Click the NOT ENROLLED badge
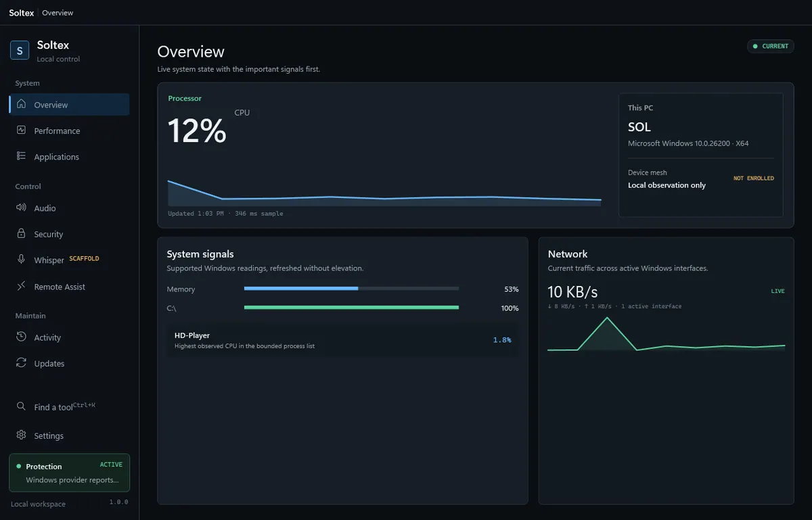Viewport: 812px width, 520px height. pos(754,179)
